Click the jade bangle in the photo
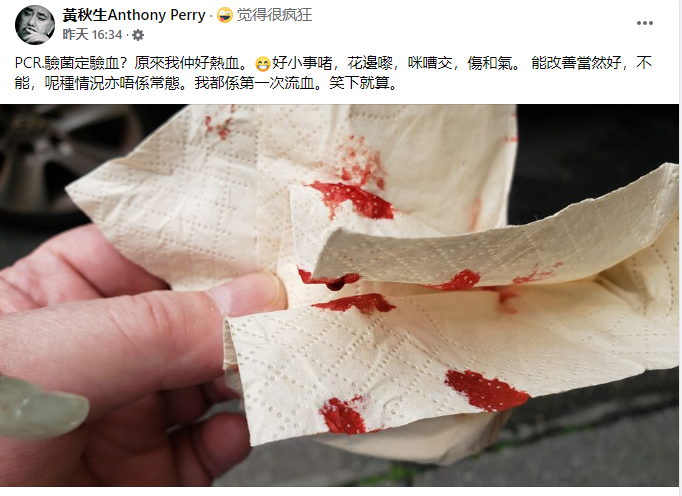The image size is (682, 496). coord(41,407)
